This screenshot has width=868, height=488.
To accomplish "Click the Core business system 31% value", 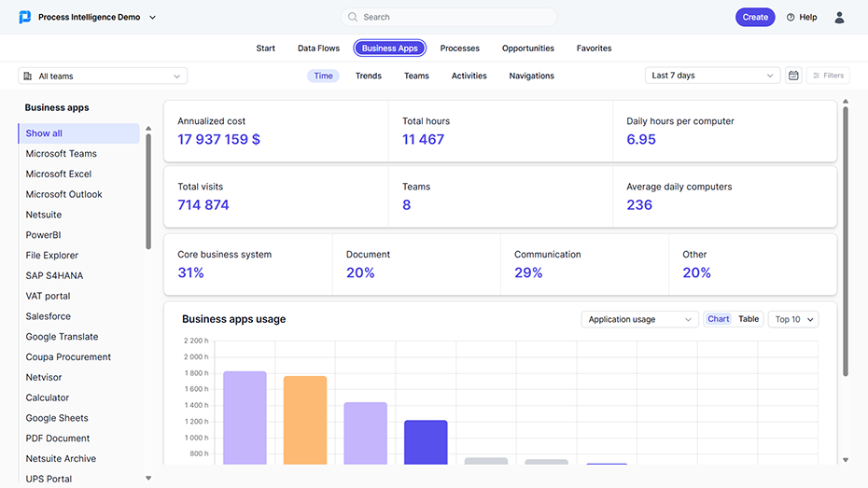I will click(190, 272).
